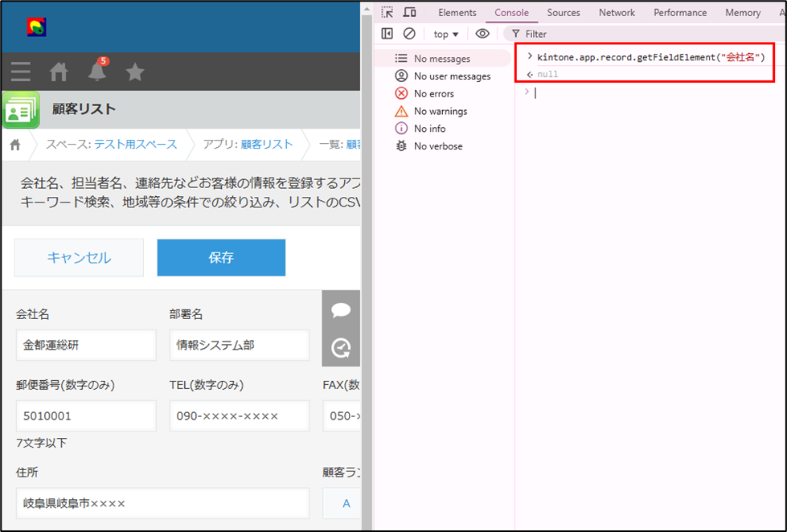The image size is (787, 532).
Task: Open the 顧客ランク dropdown showing A
Action: coord(342,503)
